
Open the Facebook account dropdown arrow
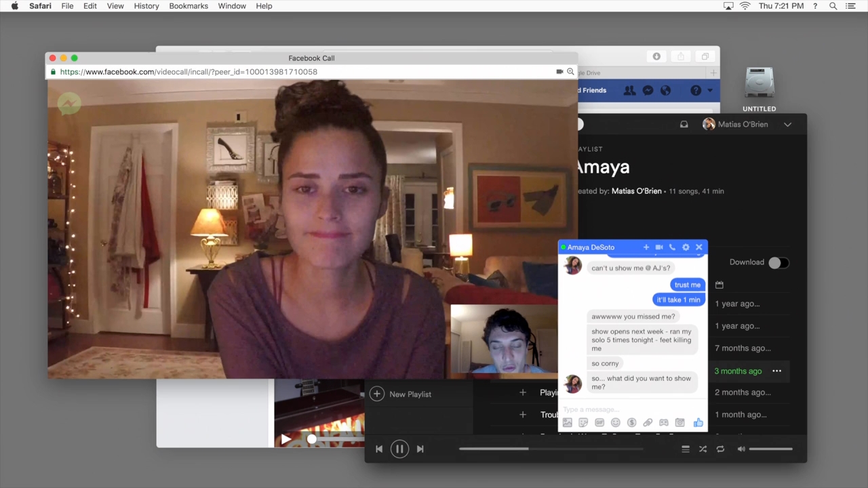point(710,91)
